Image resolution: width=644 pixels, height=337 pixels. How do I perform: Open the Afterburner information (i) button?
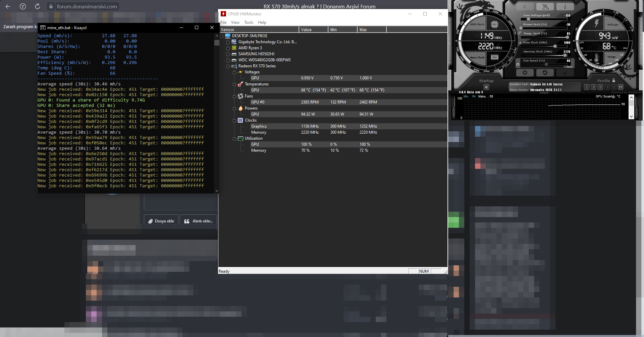[565, 6]
